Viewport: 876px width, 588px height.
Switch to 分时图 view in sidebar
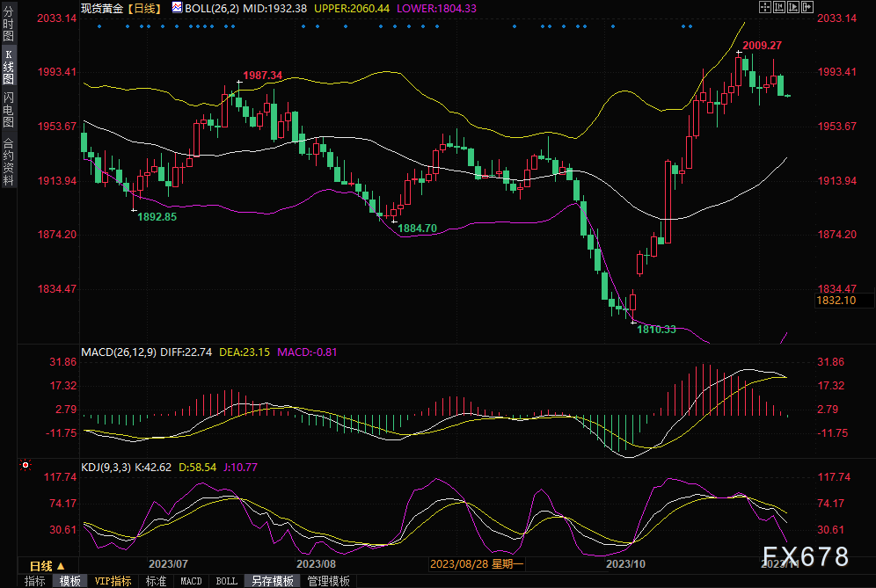(x=8, y=25)
